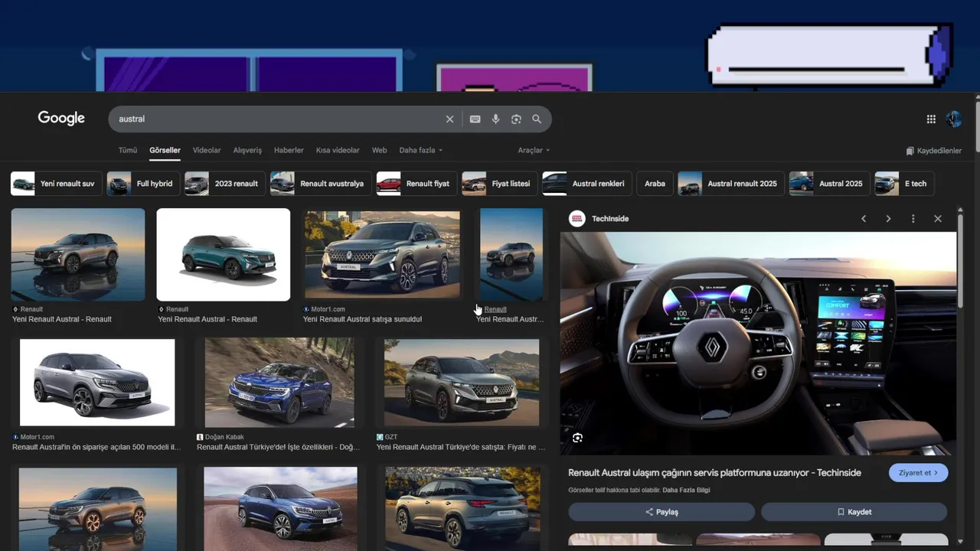The height and width of the screenshot is (551, 980).
Task: Submit search with the magnifier icon
Action: [x=537, y=119]
